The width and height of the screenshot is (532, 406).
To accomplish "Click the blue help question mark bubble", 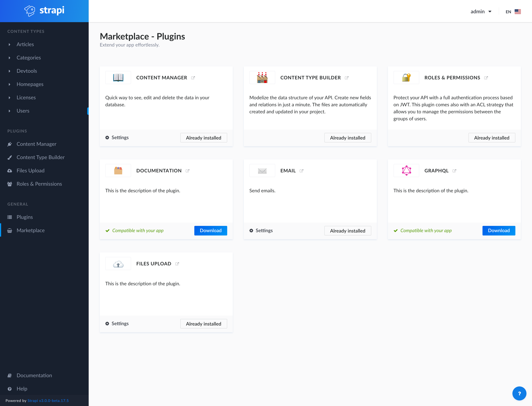I will pyautogui.click(x=519, y=393).
